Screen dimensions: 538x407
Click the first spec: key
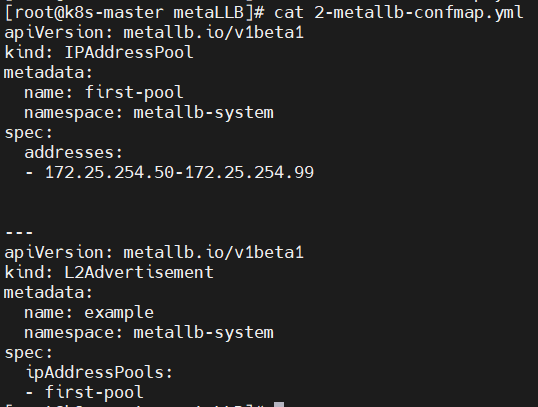(28, 133)
